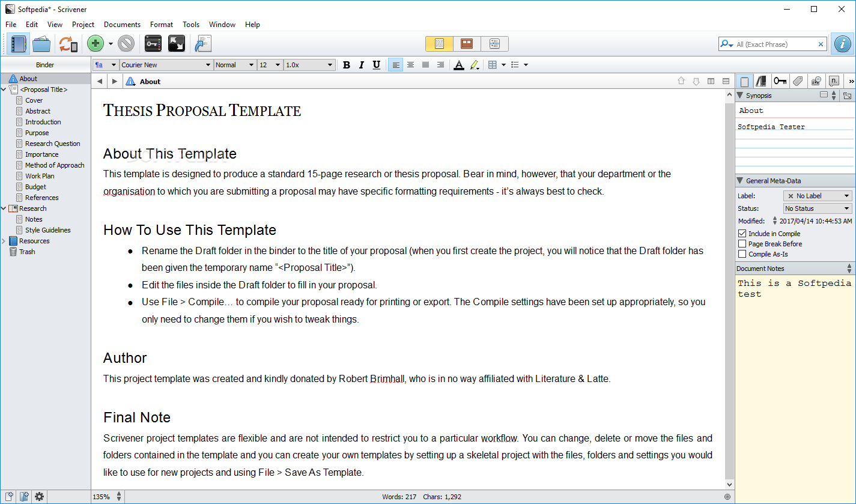Click the project settings gear icon
Image resolution: width=856 pixels, height=504 pixels.
(x=40, y=497)
